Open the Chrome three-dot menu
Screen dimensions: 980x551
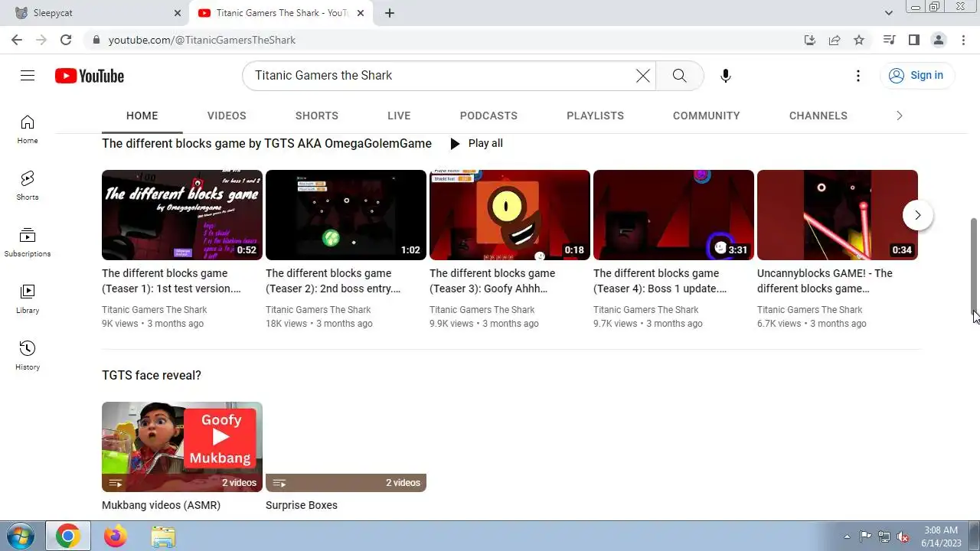[x=963, y=40]
